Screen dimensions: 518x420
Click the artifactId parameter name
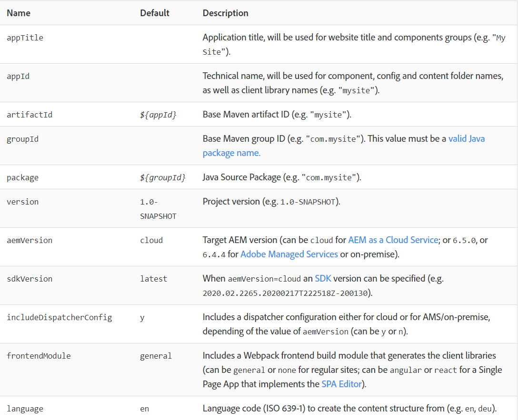30,115
